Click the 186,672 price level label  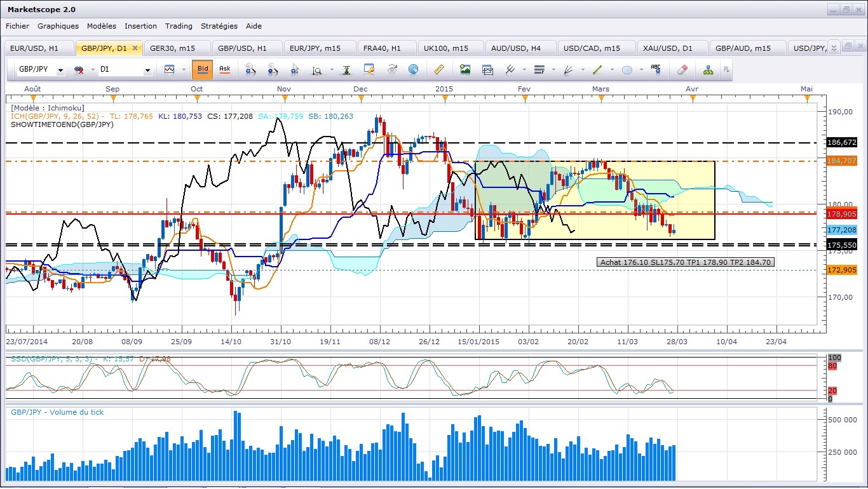point(843,143)
